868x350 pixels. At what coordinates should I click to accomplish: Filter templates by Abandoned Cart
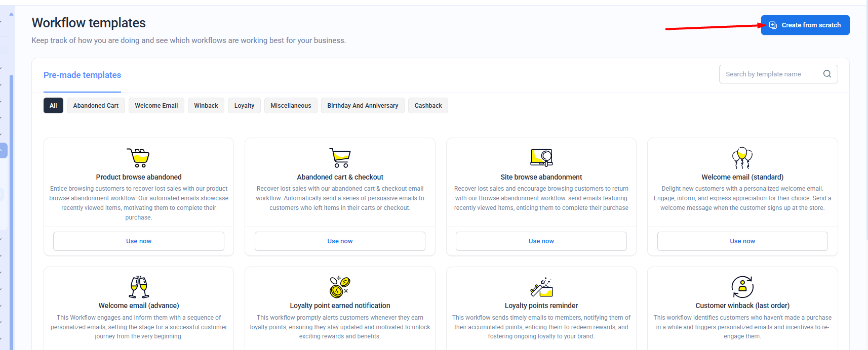point(96,106)
